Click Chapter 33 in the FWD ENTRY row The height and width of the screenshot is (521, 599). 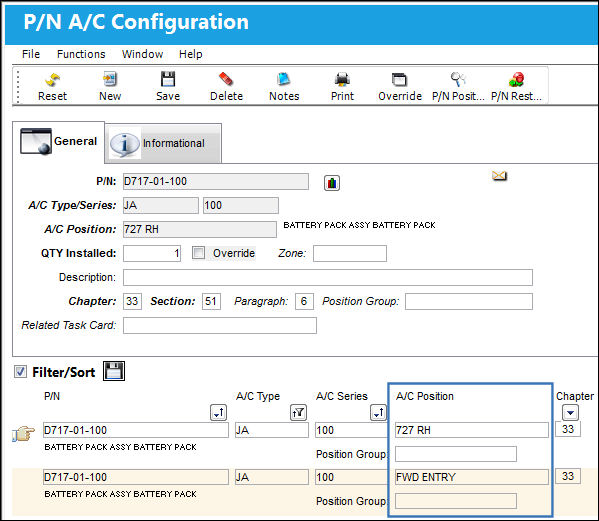568,476
